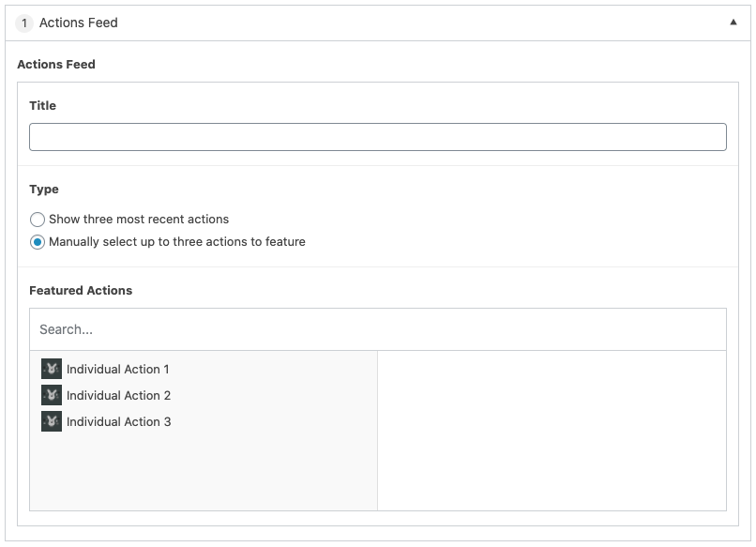Click the number 1 badge in the panel header

[24, 23]
